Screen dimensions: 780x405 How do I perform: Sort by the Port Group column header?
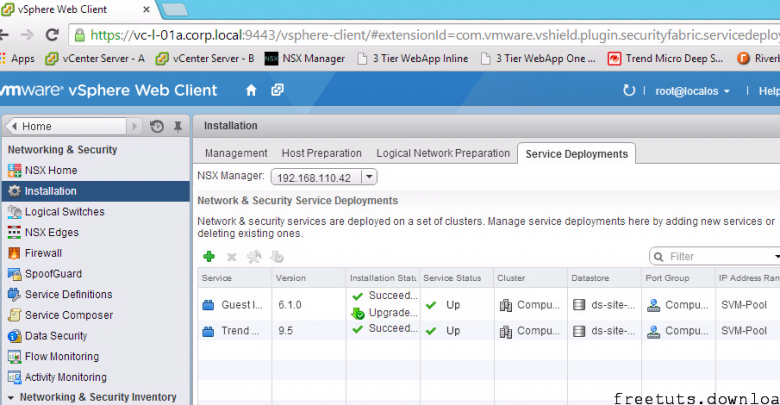pyautogui.click(x=679, y=278)
